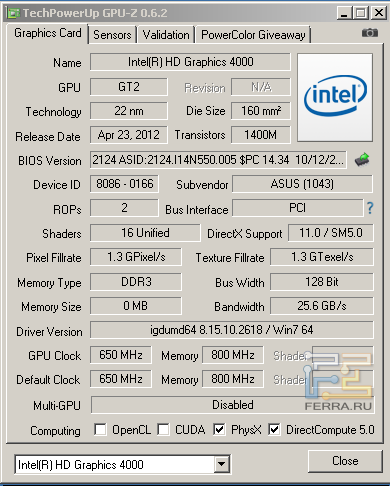Toggle the CUDA checkbox

click(163, 429)
